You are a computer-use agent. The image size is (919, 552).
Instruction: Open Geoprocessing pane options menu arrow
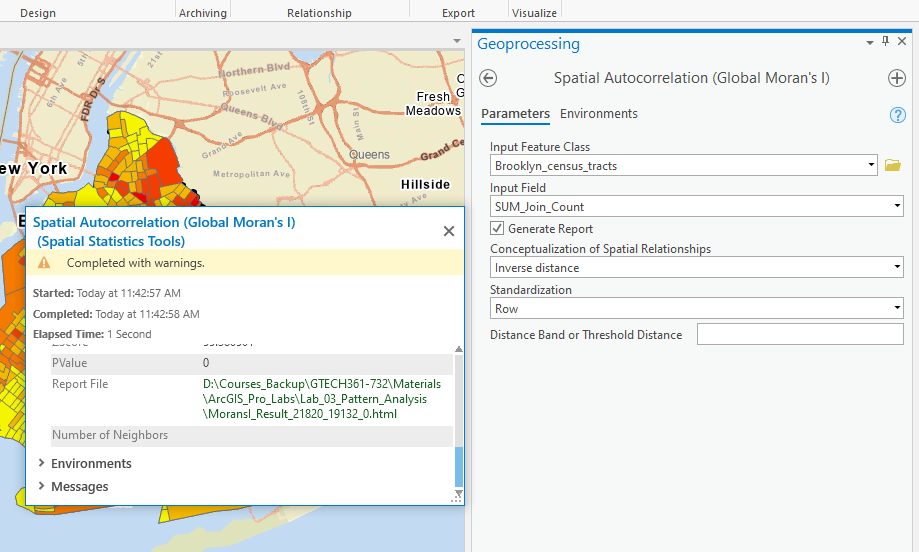pyautogui.click(x=869, y=42)
